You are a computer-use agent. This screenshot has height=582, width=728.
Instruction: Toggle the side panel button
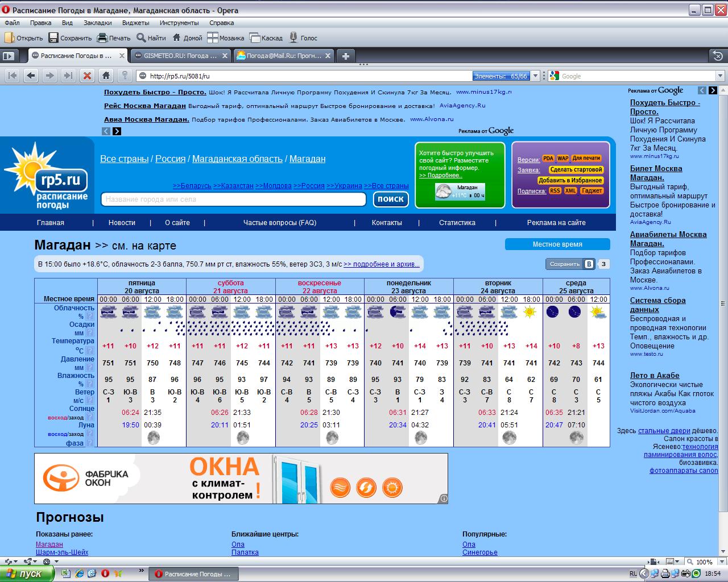coord(8,56)
